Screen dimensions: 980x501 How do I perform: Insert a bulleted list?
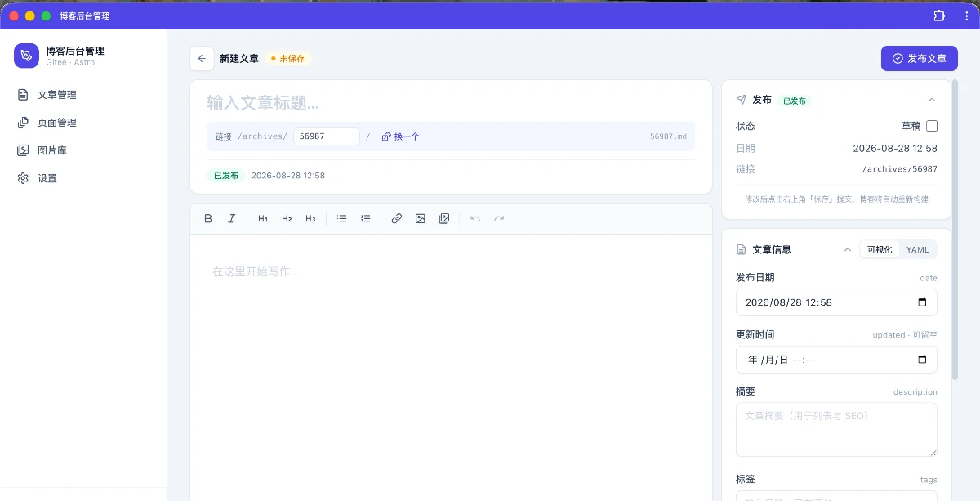click(x=342, y=219)
